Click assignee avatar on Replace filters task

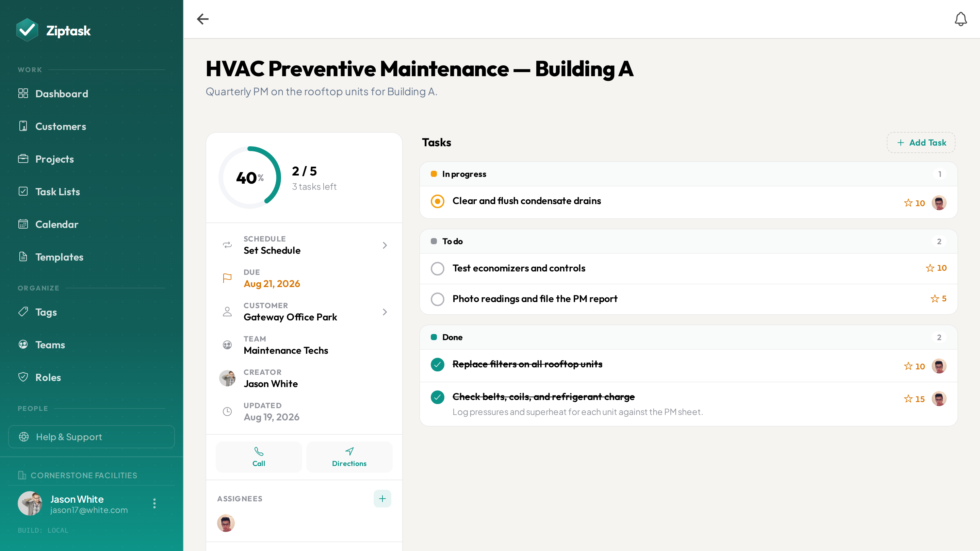(939, 366)
